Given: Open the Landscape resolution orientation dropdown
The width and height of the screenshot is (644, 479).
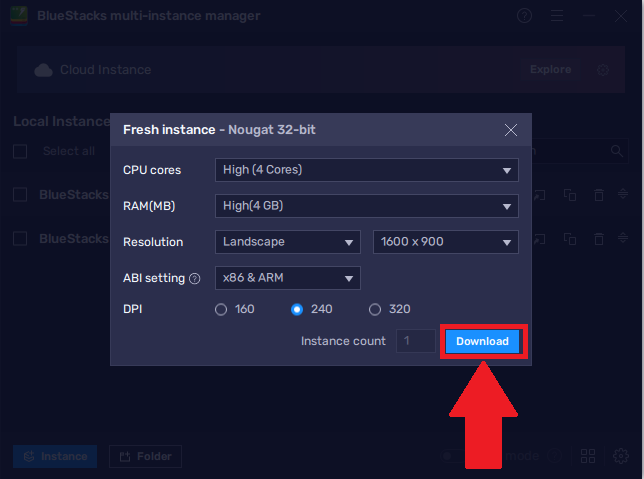Looking at the screenshot, I should click(x=287, y=242).
